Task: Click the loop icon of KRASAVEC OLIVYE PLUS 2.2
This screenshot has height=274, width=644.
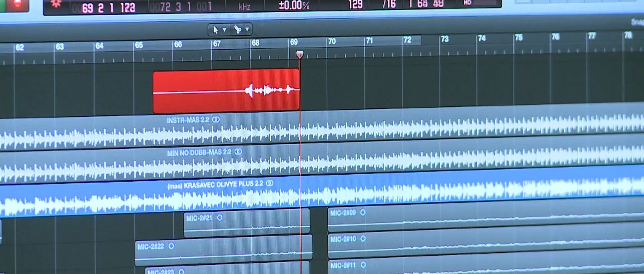Action: [x=270, y=183]
